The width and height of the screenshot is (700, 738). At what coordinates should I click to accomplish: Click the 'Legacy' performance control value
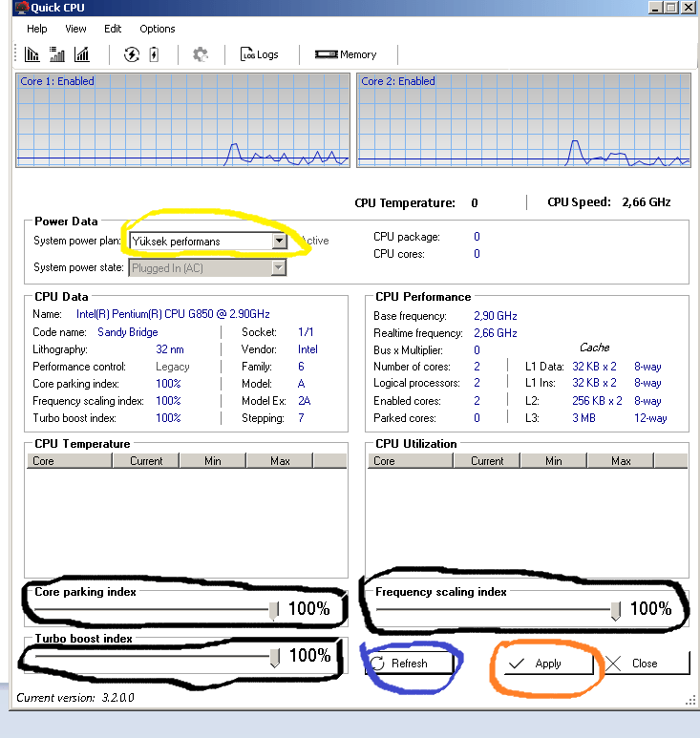172,367
